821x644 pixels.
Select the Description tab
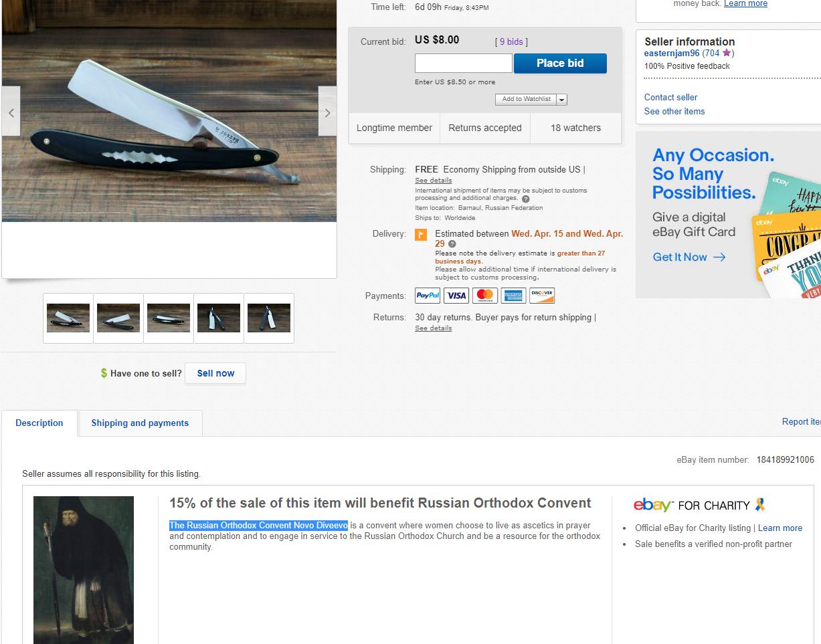click(x=39, y=423)
